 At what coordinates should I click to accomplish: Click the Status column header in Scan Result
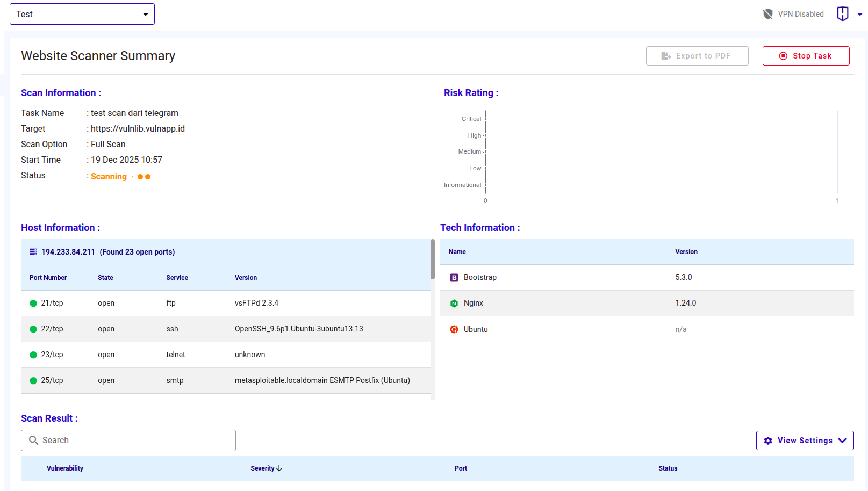668,468
